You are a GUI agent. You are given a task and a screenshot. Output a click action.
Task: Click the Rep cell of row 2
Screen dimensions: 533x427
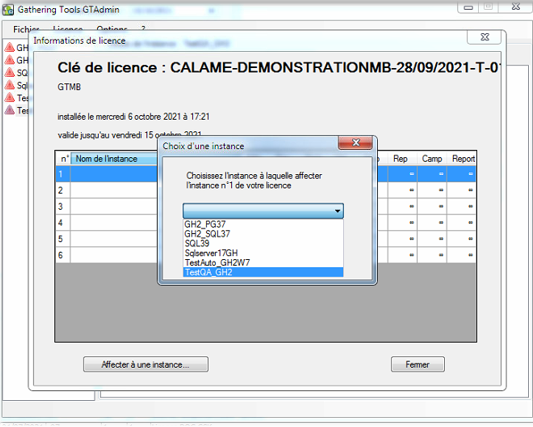402,190
